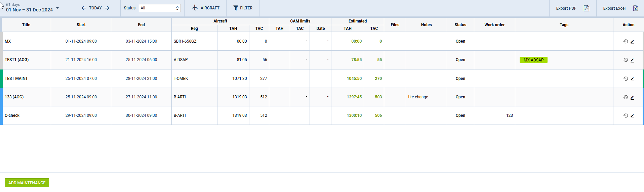Screen dimensions: 644x192
Task: Click the MX ADSAP tag
Action: coord(533,60)
